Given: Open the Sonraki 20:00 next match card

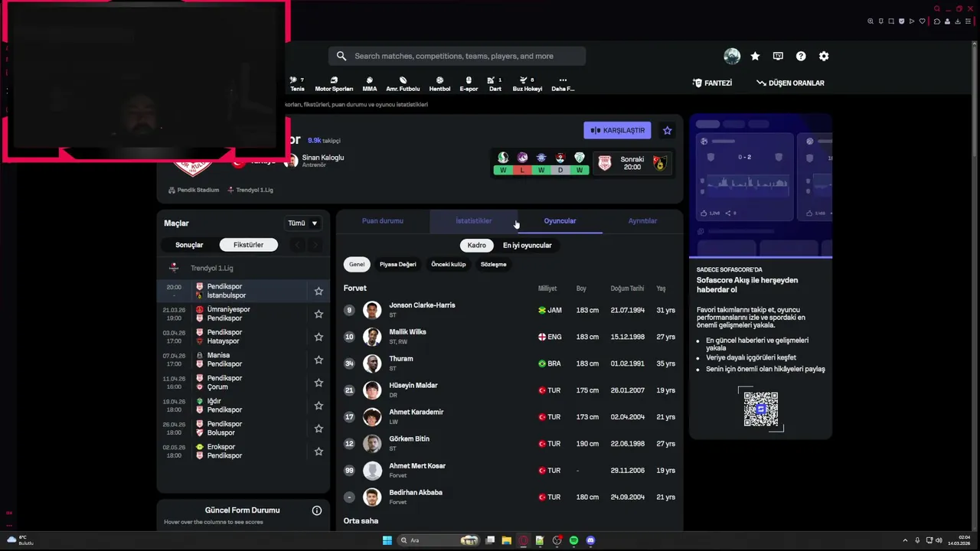Looking at the screenshot, I should tap(632, 163).
